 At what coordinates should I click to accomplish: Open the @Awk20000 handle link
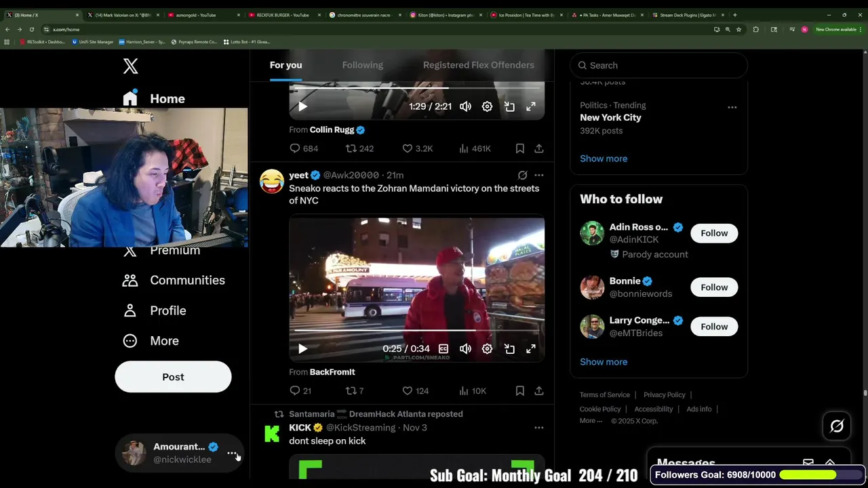351,176
